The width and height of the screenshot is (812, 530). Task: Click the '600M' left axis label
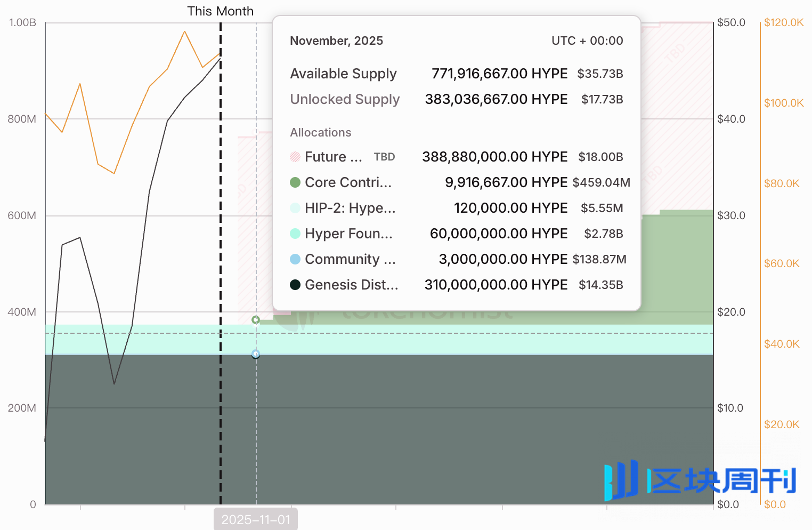[22, 215]
